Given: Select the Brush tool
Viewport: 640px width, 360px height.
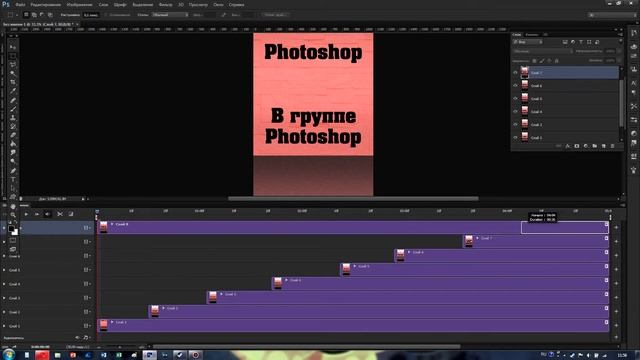Looking at the screenshot, I should (x=13, y=109).
